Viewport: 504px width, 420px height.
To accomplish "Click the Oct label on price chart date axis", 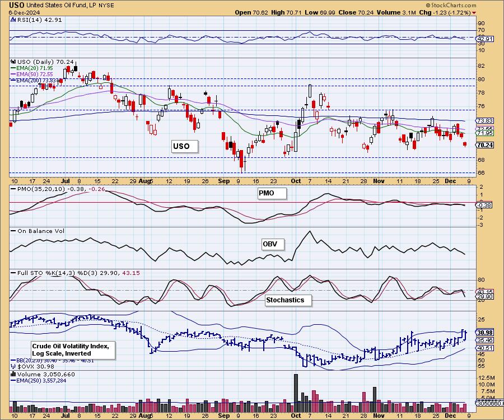I will [x=296, y=181].
